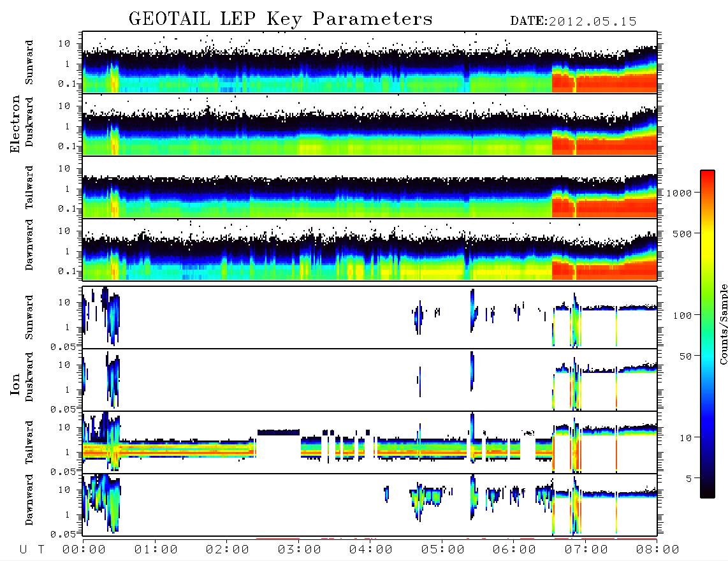Click the Ion Dawnward panel label
The width and height of the screenshot is (728, 561).
click(x=29, y=500)
